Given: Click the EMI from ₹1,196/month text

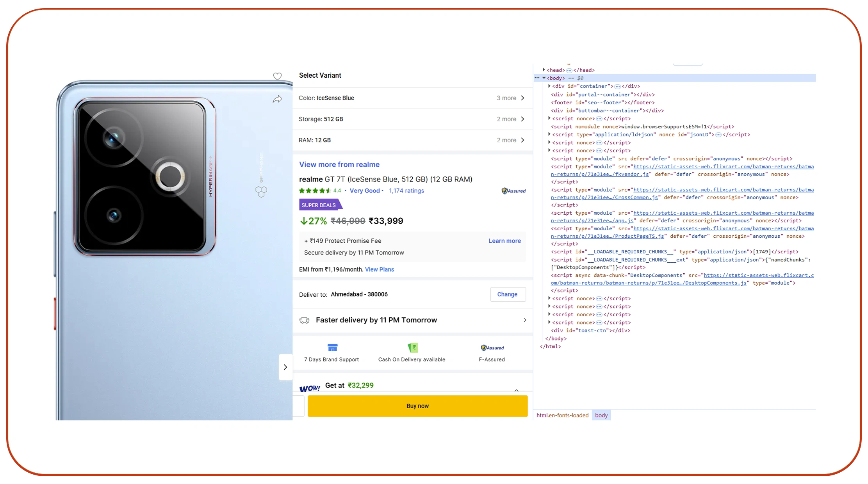Looking at the screenshot, I should pyautogui.click(x=331, y=269).
